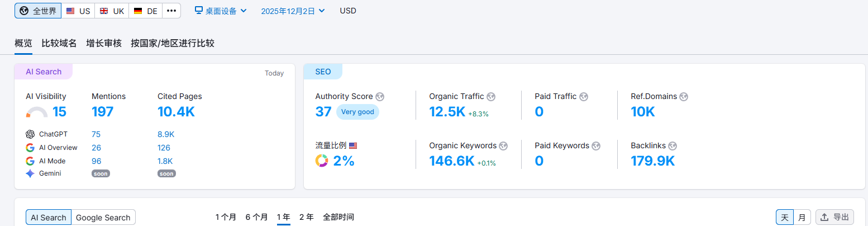
Task: Click the US flag beside 流量比例
Action: [x=353, y=145]
